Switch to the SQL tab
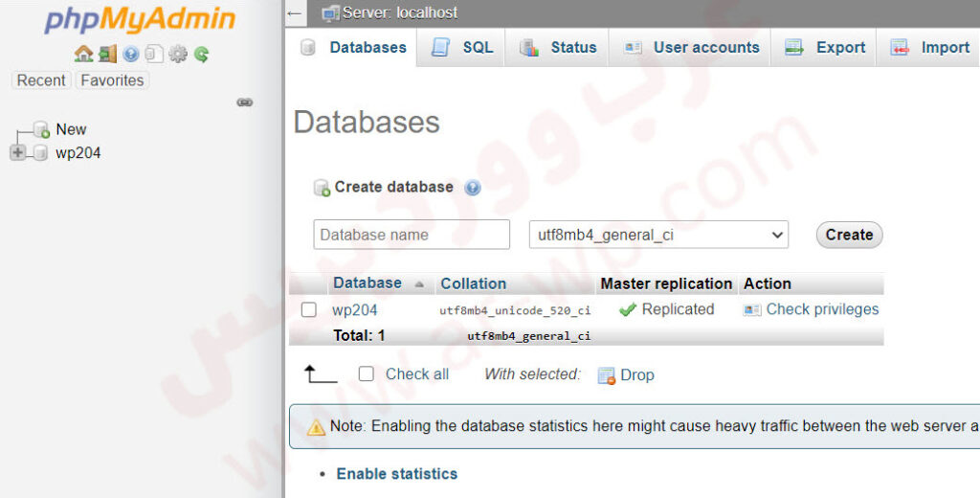 [x=464, y=47]
